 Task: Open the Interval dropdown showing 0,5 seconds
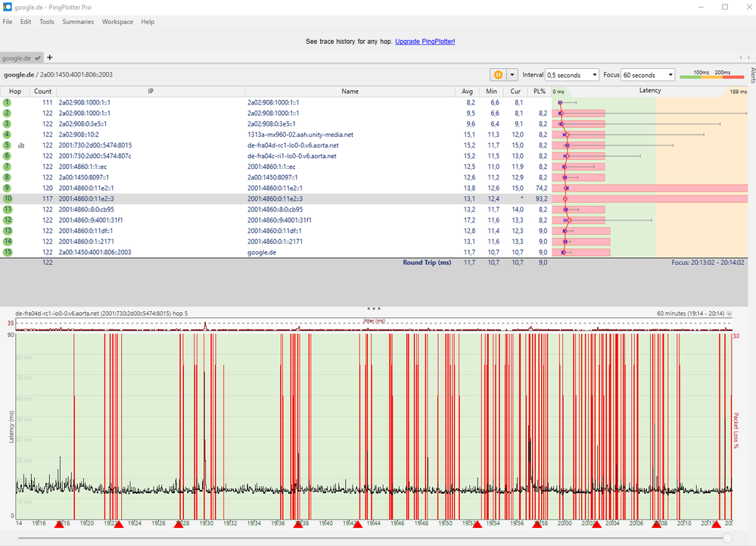pyautogui.click(x=571, y=75)
